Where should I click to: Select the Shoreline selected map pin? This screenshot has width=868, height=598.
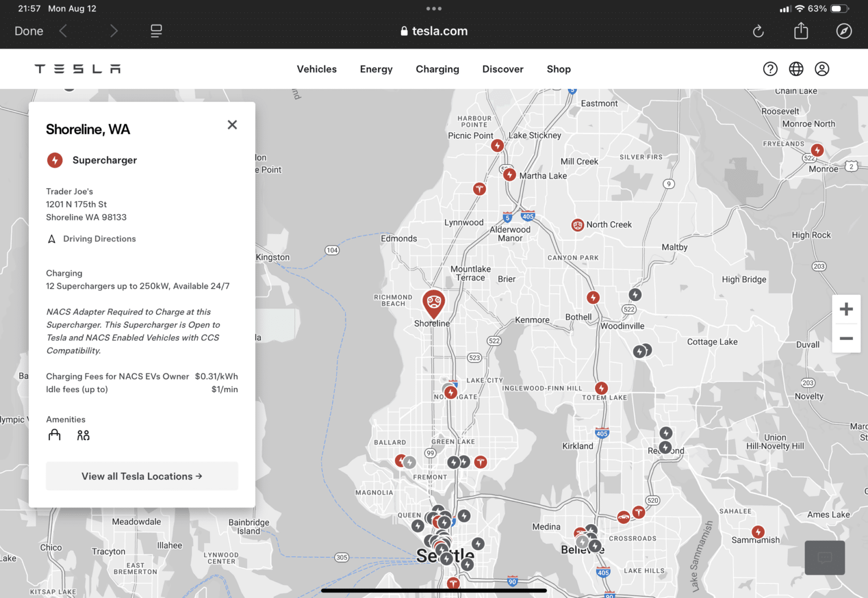pos(434,304)
